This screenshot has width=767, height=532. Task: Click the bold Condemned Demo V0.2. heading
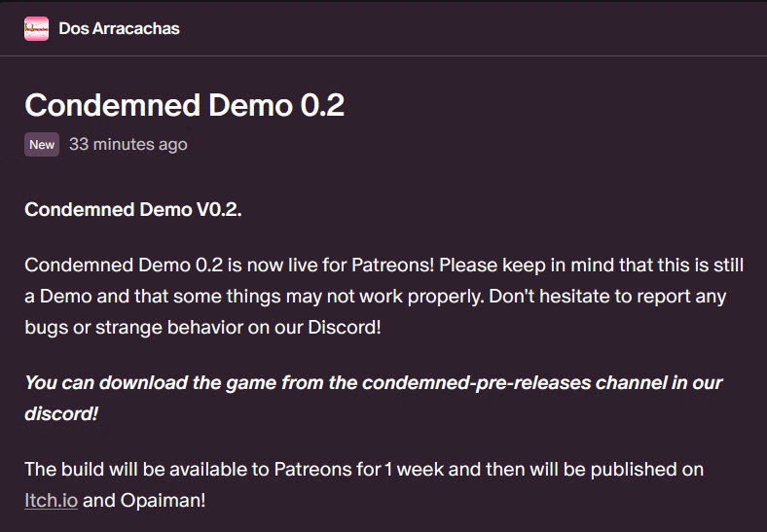click(x=132, y=210)
